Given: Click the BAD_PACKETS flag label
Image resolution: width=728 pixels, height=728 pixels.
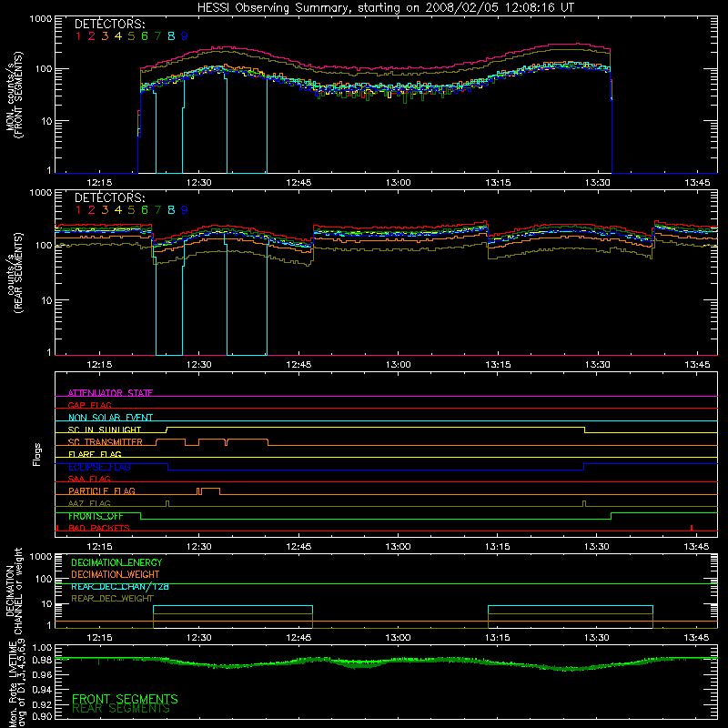Looking at the screenshot, I should pyautogui.click(x=99, y=528).
